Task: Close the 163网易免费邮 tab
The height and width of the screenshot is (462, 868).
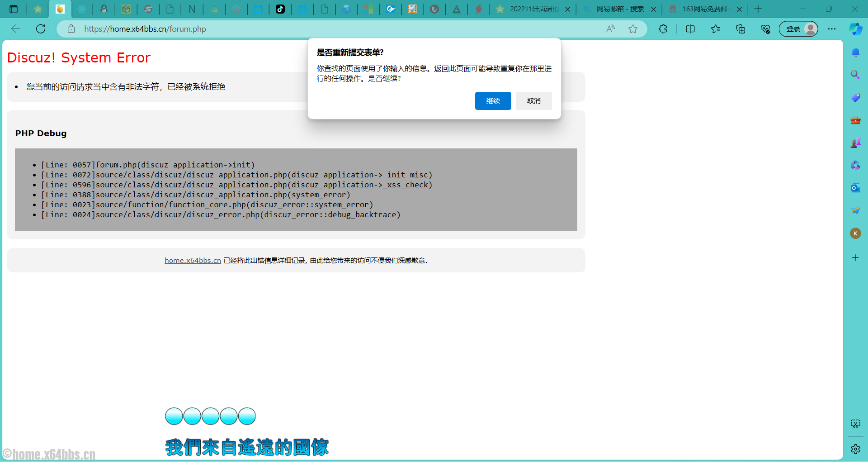Action: click(739, 9)
